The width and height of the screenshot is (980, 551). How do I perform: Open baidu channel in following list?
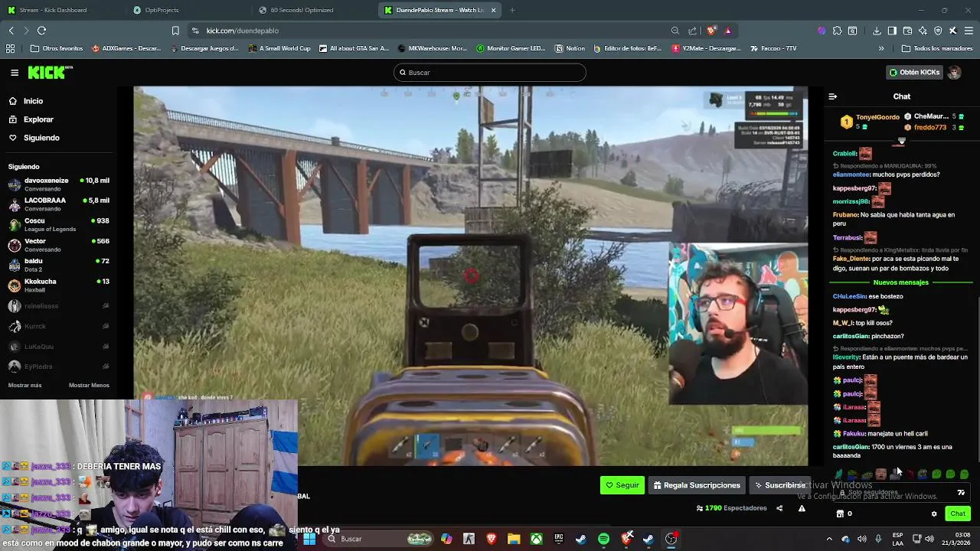(59, 265)
